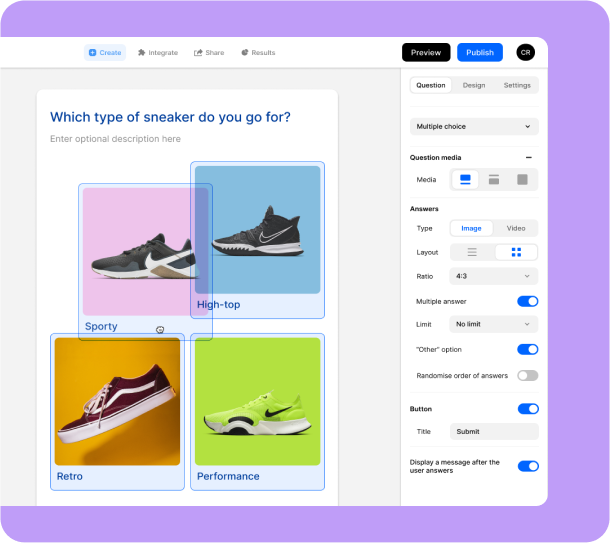Viewport: 610px width, 543px height.
Task: Select the third media layout icon
Action: tap(522, 180)
